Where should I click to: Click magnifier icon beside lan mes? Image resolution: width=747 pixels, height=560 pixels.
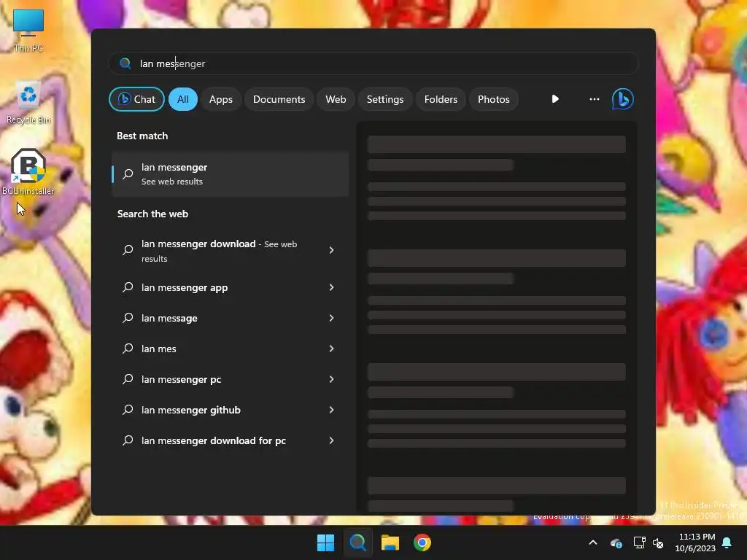pyautogui.click(x=128, y=348)
